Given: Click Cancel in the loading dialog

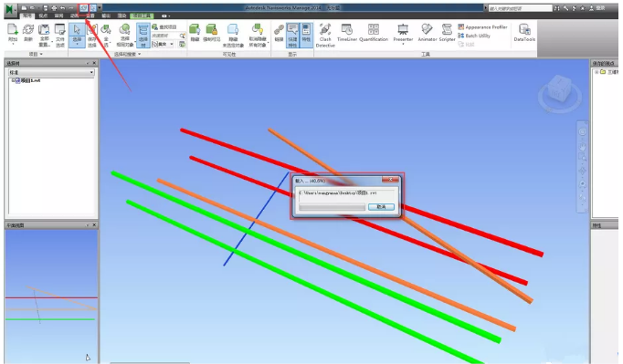Looking at the screenshot, I should click(381, 207).
